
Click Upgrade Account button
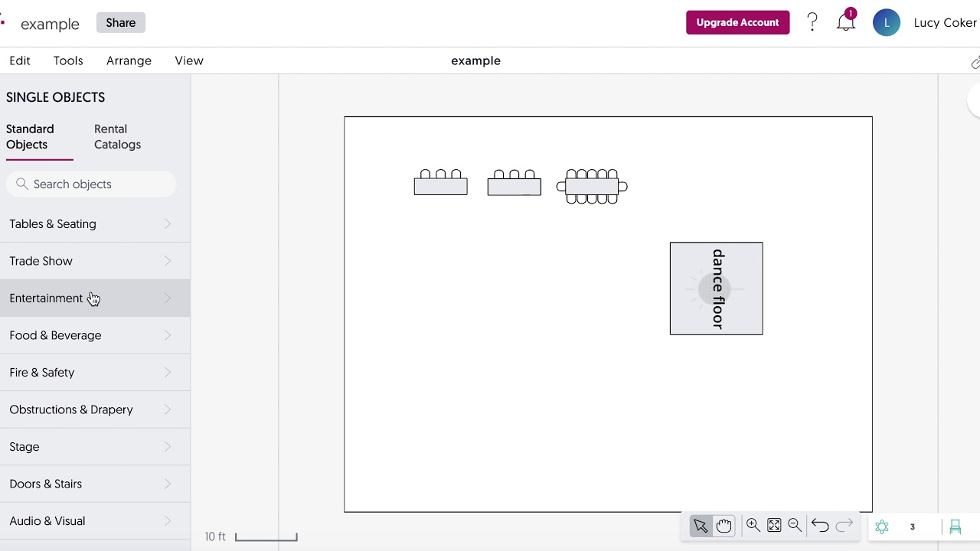click(737, 22)
